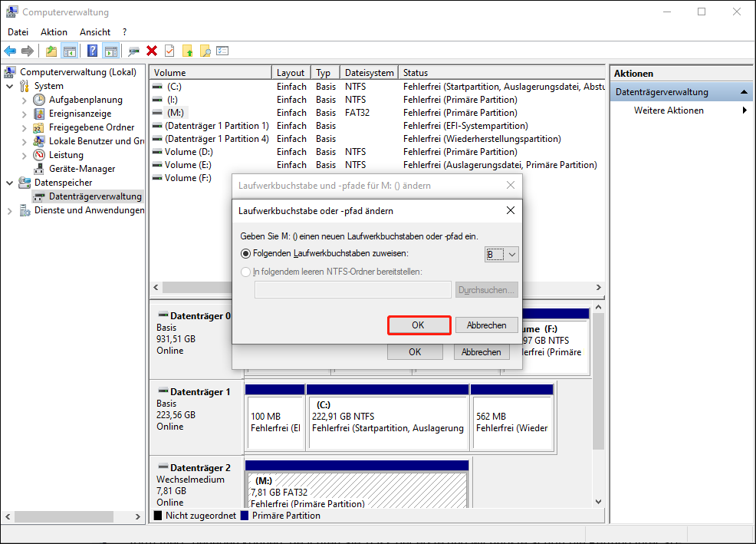Click the properties checkmark sheet icon
This screenshot has height=544, width=756.
(169, 51)
